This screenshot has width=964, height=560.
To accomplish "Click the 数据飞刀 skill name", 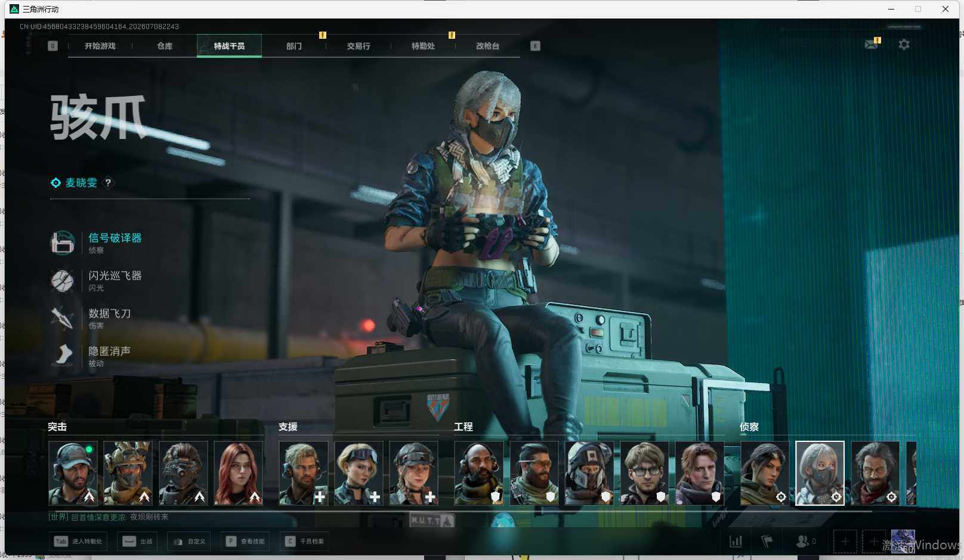I will coord(110,313).
